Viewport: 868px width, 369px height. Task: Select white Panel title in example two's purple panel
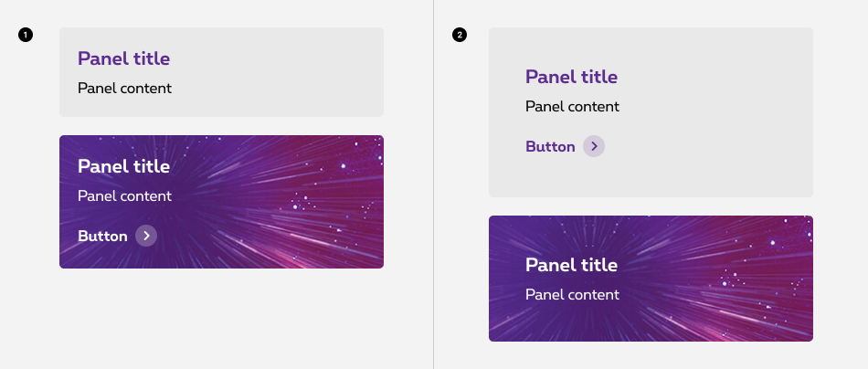(571, 265)
